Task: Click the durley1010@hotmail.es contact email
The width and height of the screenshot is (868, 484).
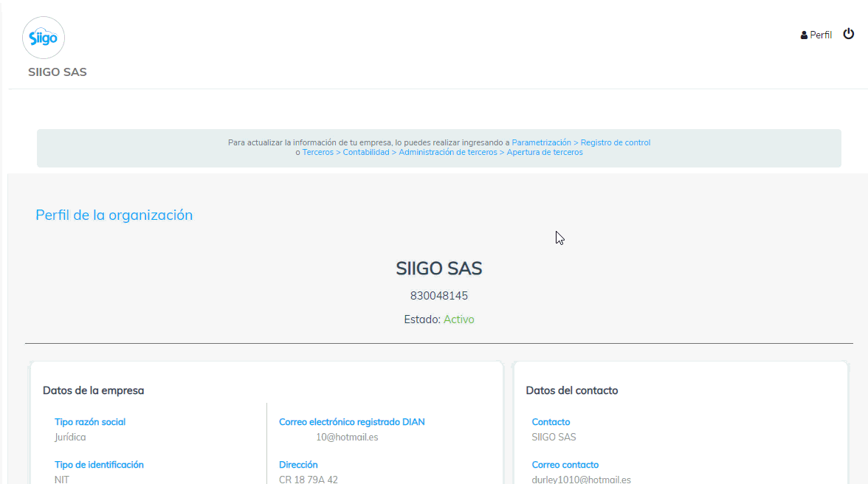Action: [x=582, y=479]
